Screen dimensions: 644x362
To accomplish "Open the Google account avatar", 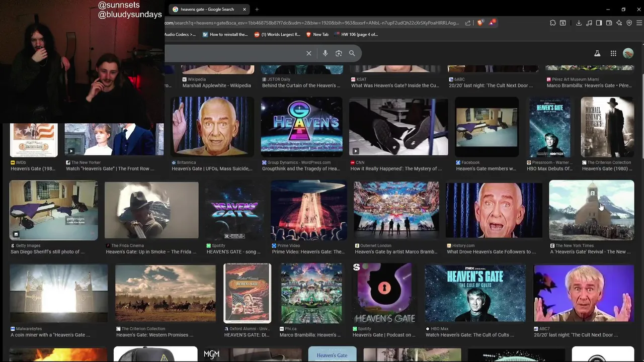I will pos(628,53).
